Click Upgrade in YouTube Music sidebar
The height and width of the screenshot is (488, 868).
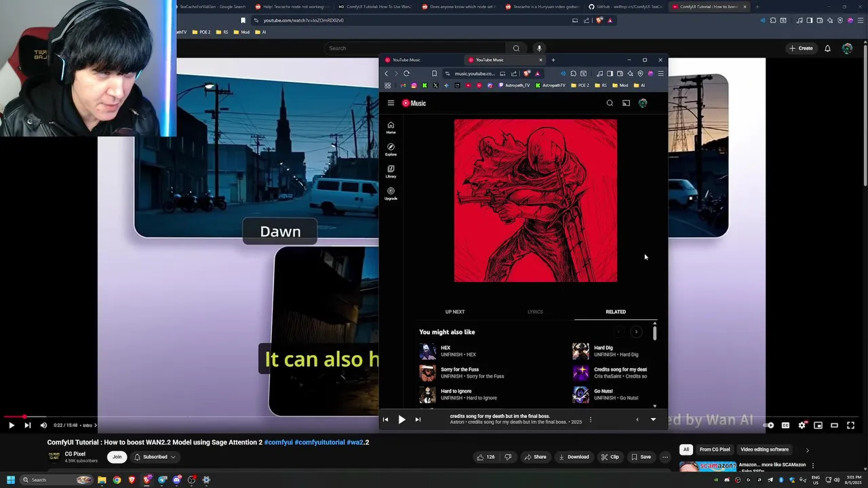(x=391, y=194)
